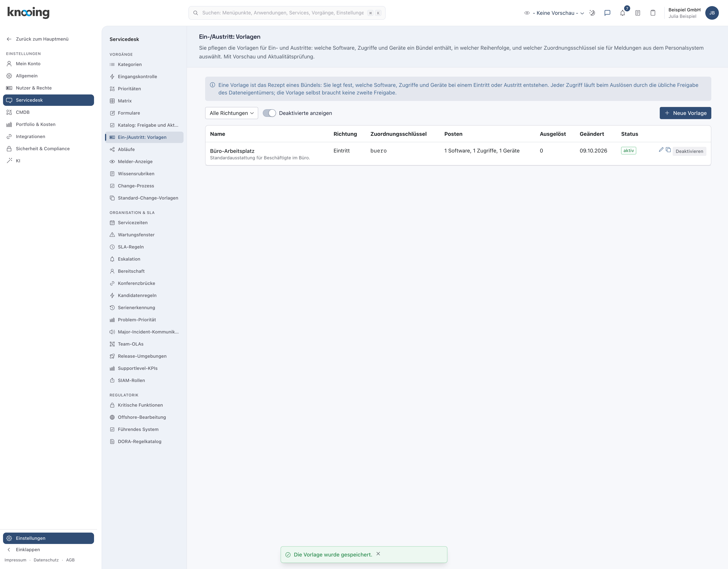728x569 pixels.
Task: Click the knooing logo
Action: (x=28, y=13)
